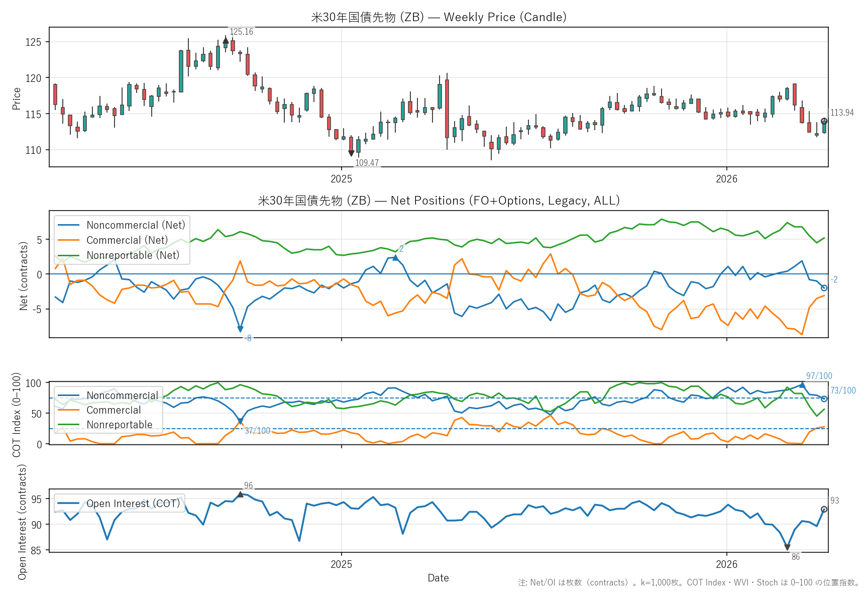Click the COT Index 97/100 peak marker

pyautogui.click(x=802, y=385)
